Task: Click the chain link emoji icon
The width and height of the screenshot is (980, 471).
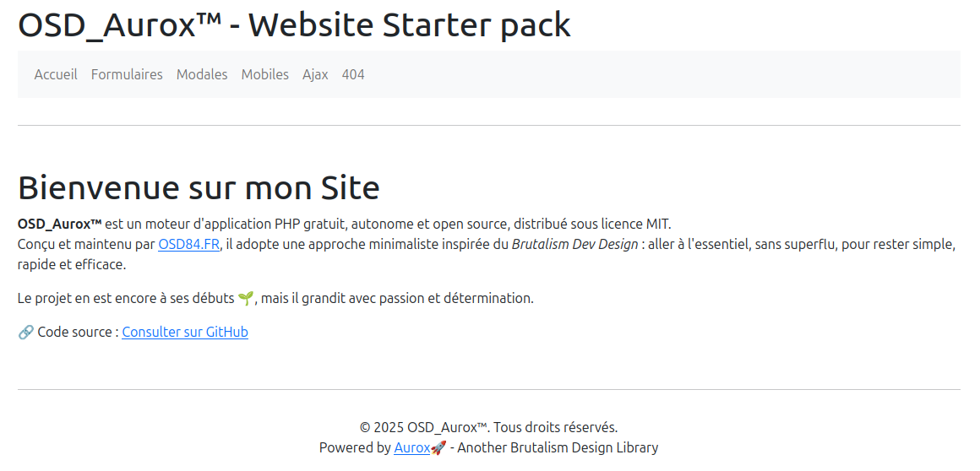Action: click(x=25, y=332)
